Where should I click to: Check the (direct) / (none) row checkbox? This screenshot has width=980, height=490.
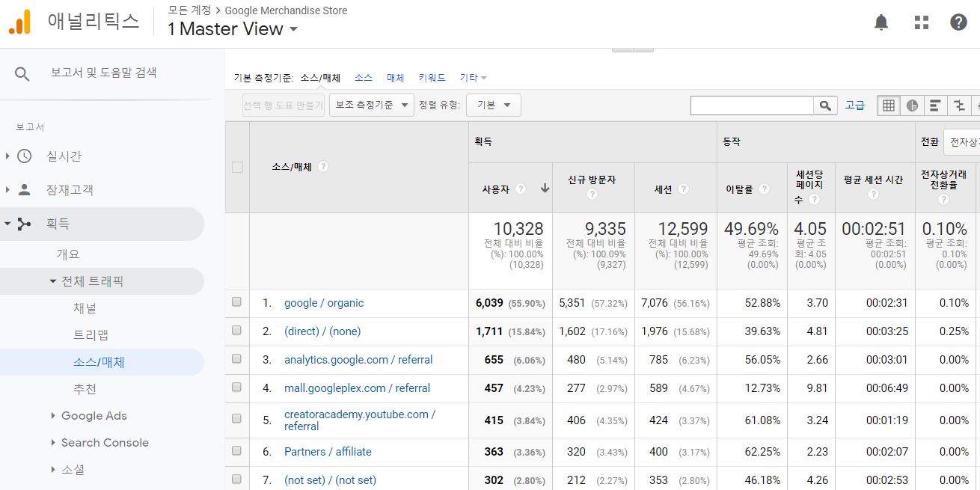236,331
